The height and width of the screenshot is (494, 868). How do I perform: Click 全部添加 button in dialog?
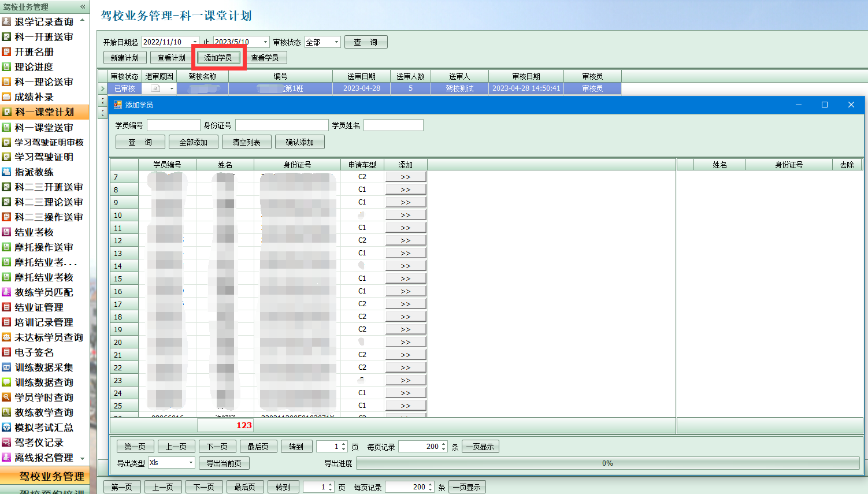[193, 142]
